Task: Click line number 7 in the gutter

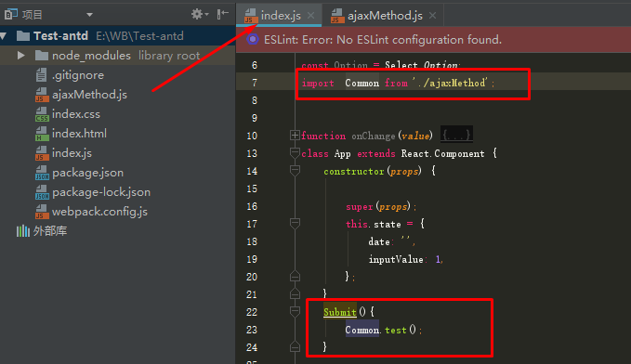Action: [x=255, y=83]
